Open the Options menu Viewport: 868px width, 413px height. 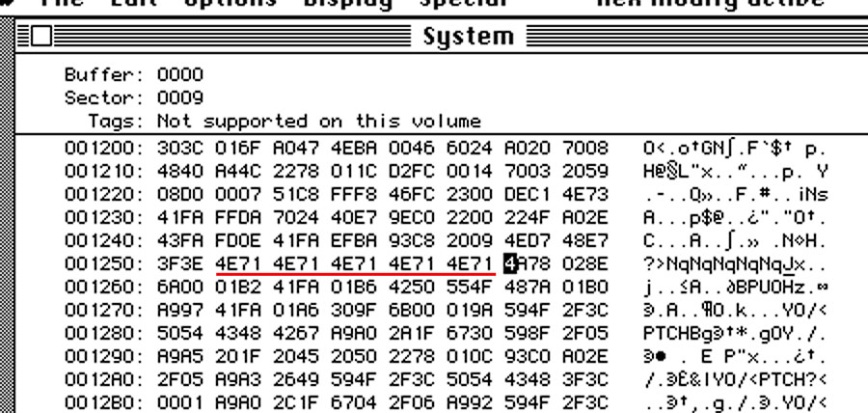point(230,4)
